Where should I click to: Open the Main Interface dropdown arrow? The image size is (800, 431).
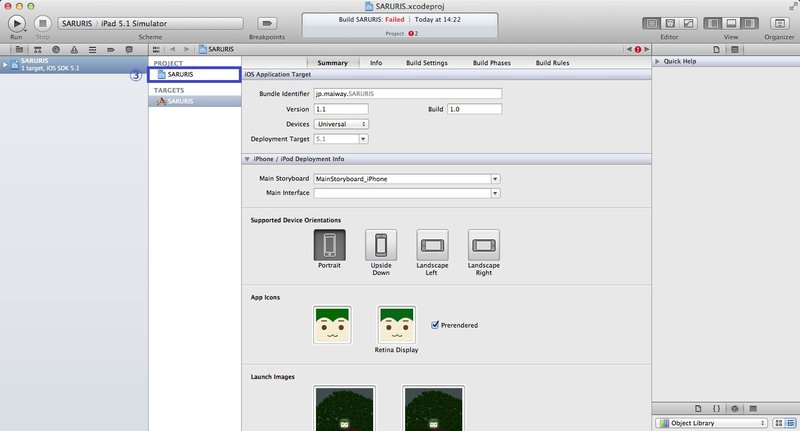[x=495, y=193]
